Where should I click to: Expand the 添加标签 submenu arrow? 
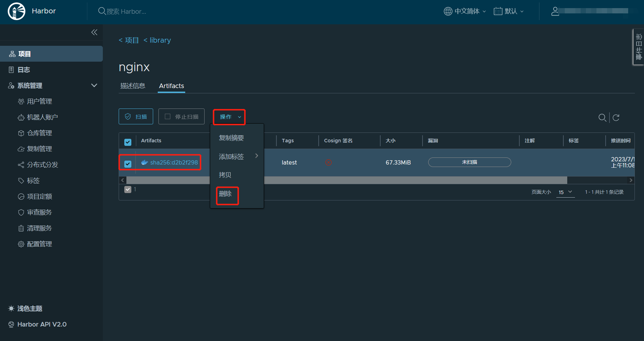coord(257,156)
